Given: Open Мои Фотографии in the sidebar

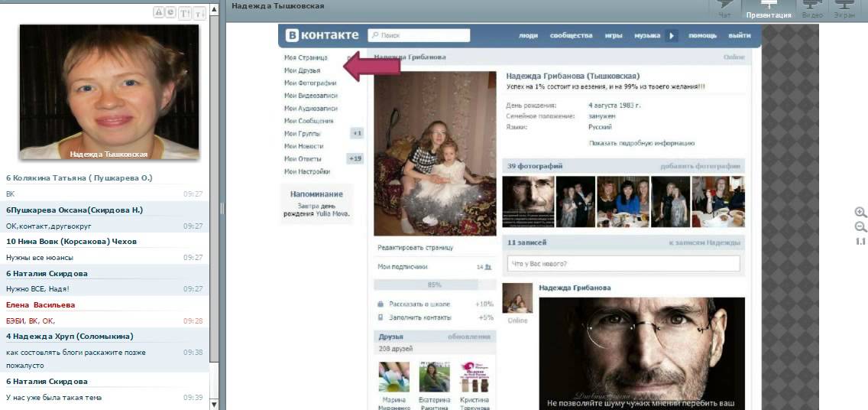Looking at the screenshot, I should coord(310,83).
